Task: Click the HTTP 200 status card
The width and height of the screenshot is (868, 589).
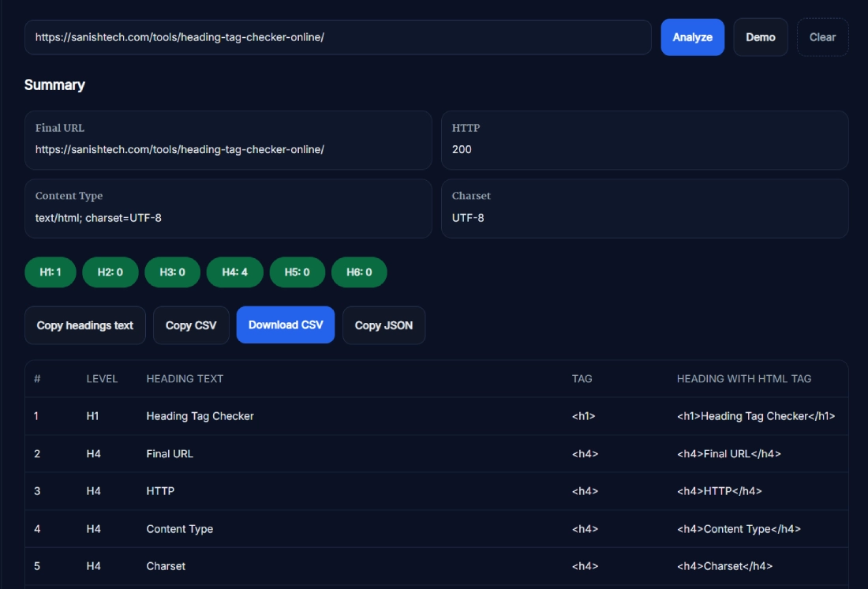Action: point(644,140)
